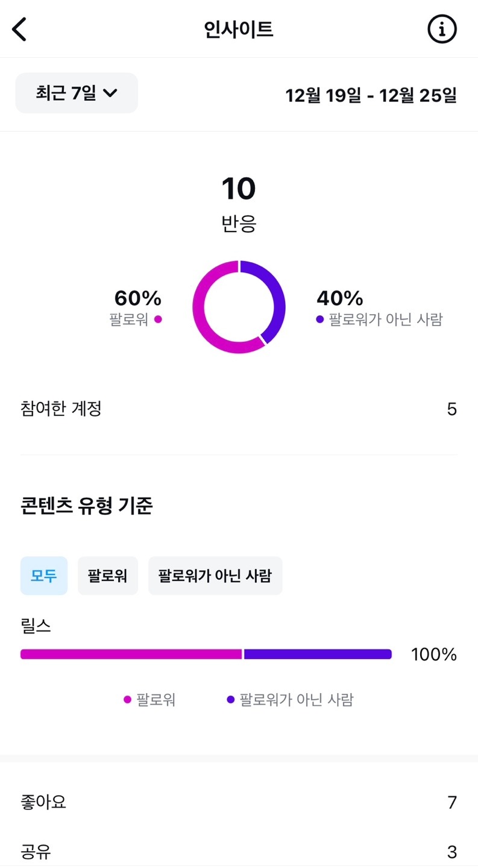Viewport: 478px width, 868px height.
Task: Tap the chevron beside 최근 7일
Action: (x=110, y=93)
